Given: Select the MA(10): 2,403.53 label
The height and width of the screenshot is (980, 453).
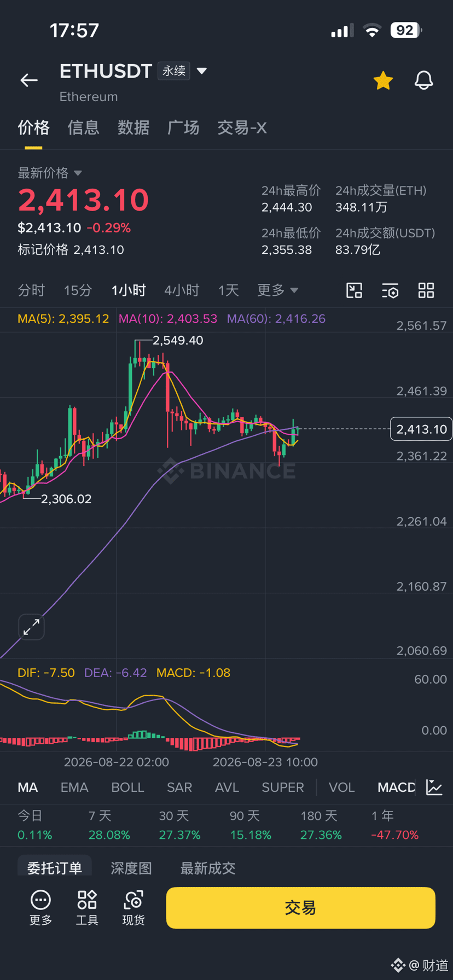Looking at the screenshot, I should 168,319.
